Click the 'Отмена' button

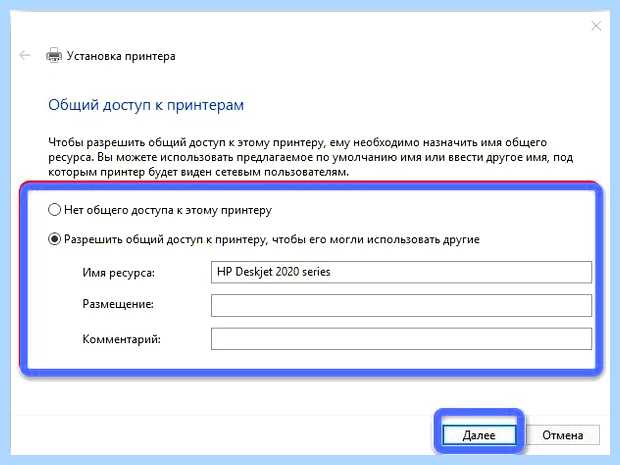pyautogui.click(x=562, y=435)
